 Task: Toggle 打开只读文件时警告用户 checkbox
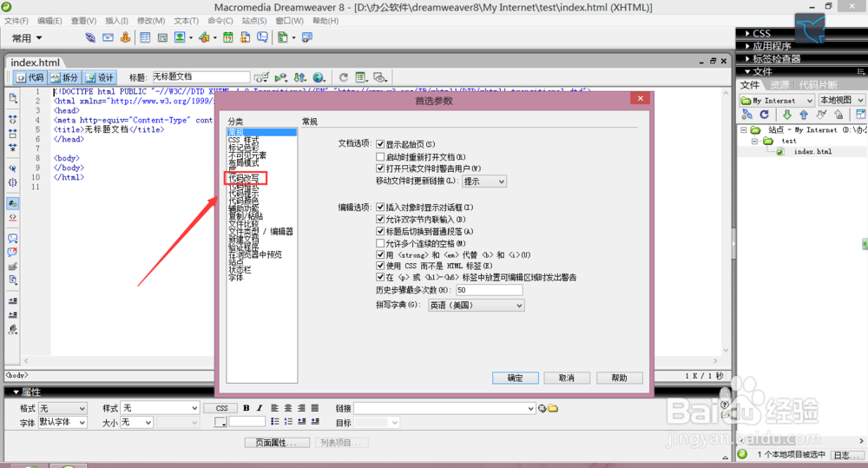[380, 168]
